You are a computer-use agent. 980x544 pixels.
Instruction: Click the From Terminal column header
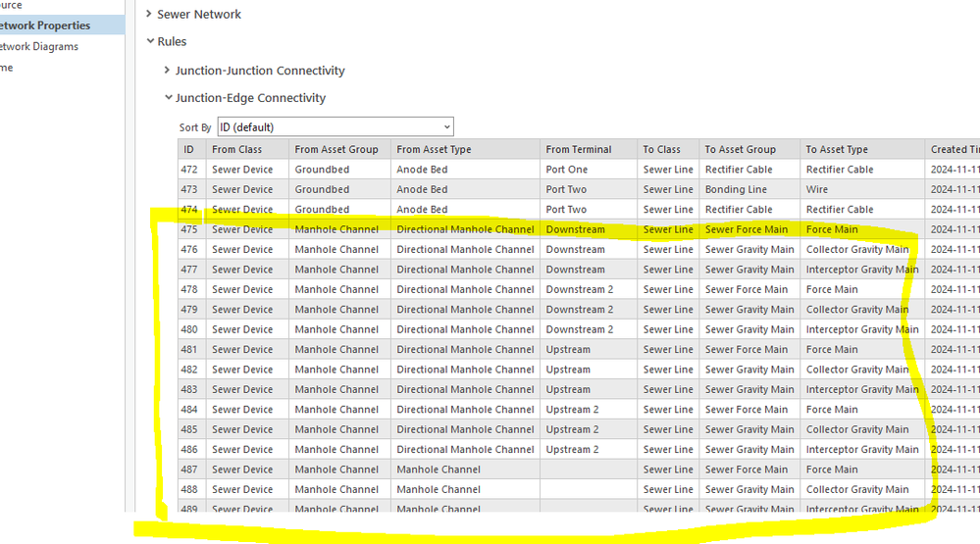click(589, 149)
